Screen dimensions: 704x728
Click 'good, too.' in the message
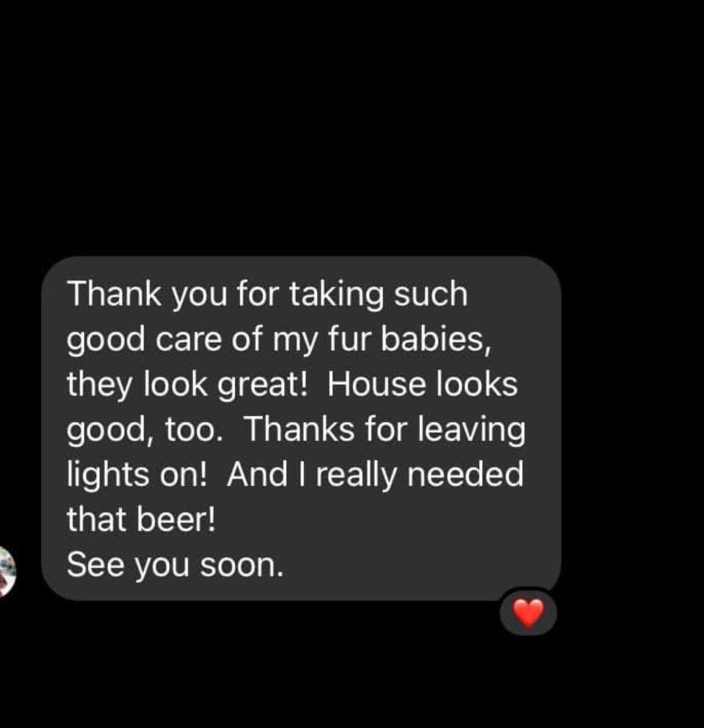[142, 431]
